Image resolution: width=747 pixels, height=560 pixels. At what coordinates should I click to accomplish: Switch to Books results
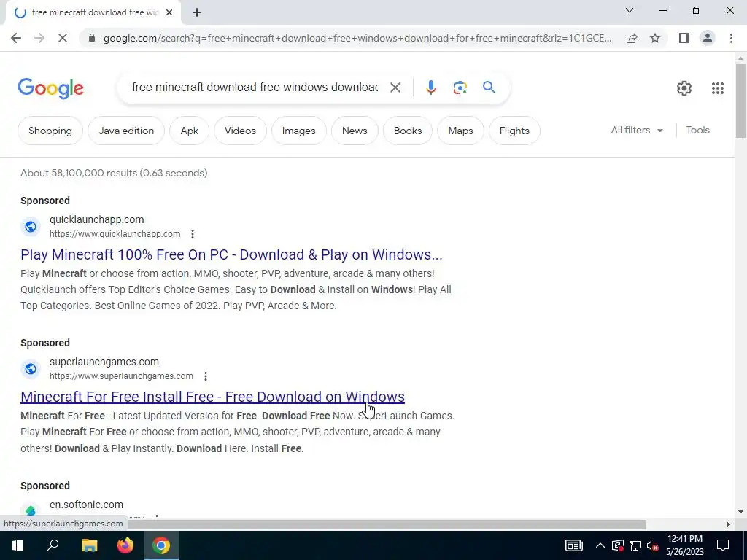[x=408, y=131]
